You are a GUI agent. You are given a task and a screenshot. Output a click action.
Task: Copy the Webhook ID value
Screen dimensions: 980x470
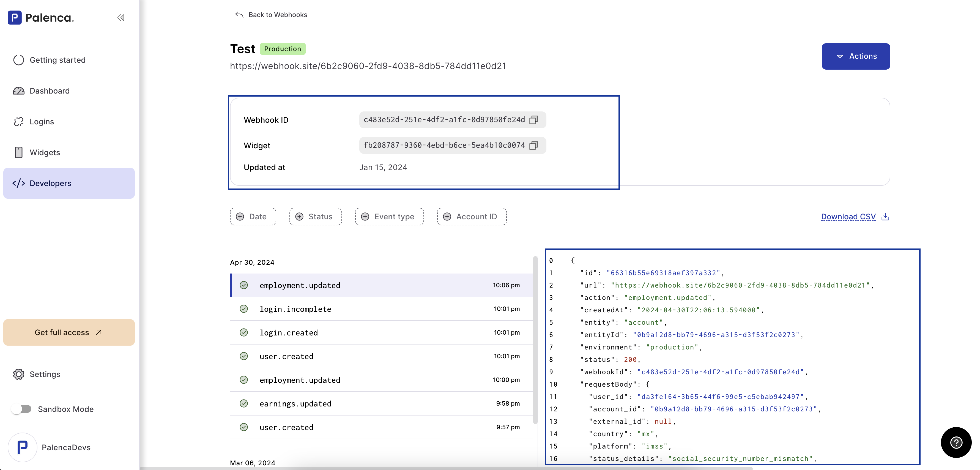click(x=533, y=120)
